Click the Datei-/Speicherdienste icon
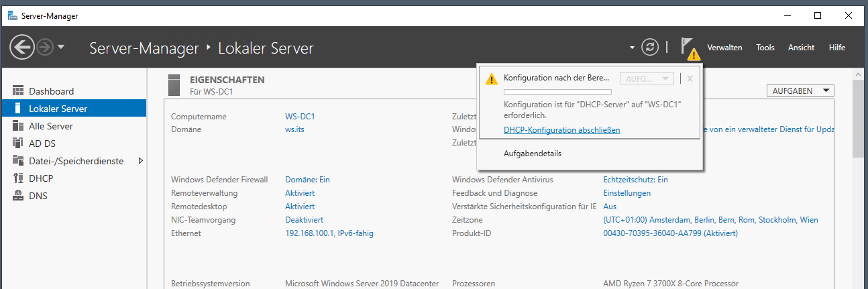The image size is (868, 289). (x=18, y=160)
